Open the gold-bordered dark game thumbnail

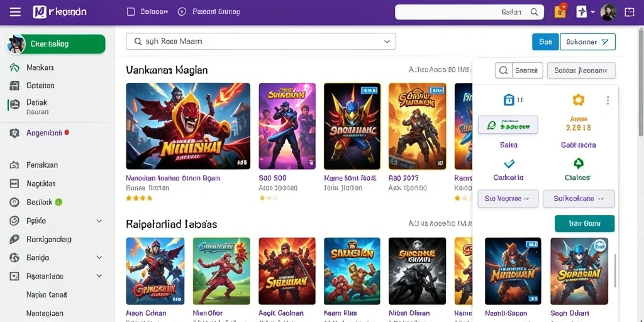(352, 126)
